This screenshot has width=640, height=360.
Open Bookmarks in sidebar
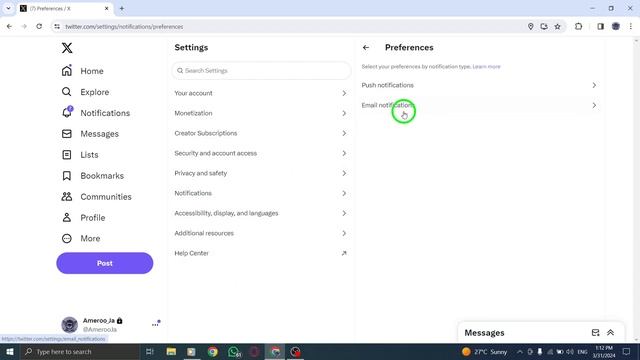click(93, 176)
